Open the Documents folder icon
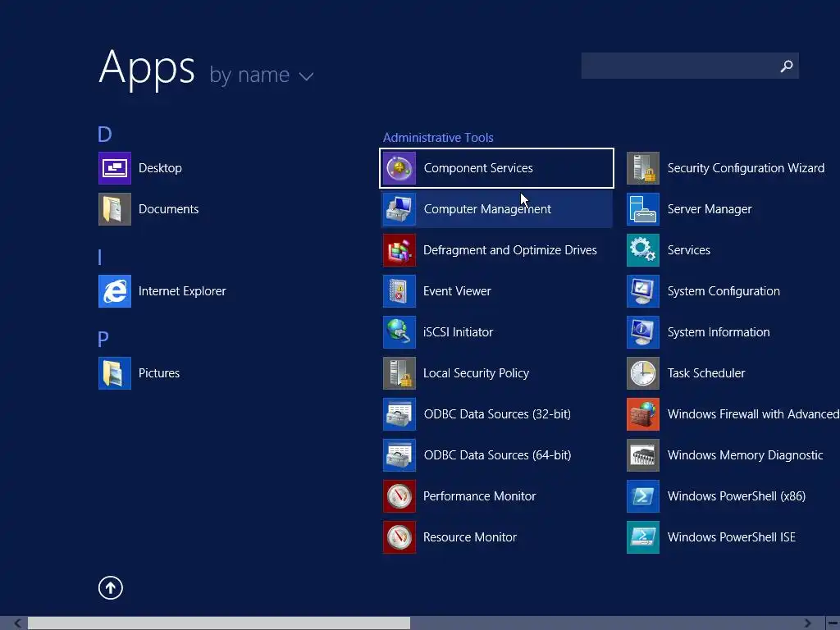Image resolution: width=840 pixels, height=630 pixels. [x=115, y=209]
